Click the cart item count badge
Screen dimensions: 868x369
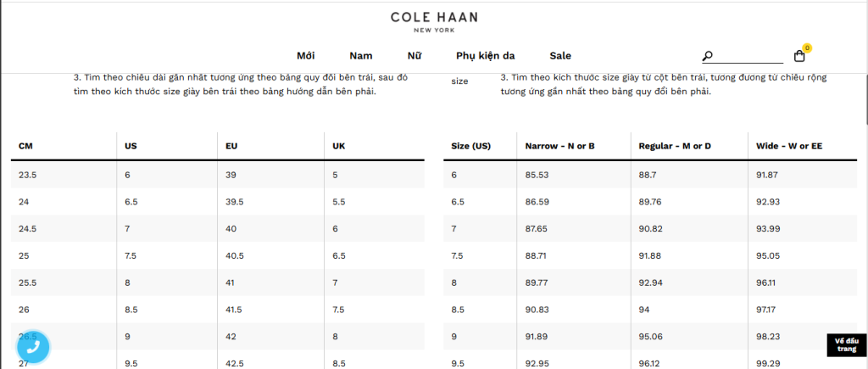point(807,48)
